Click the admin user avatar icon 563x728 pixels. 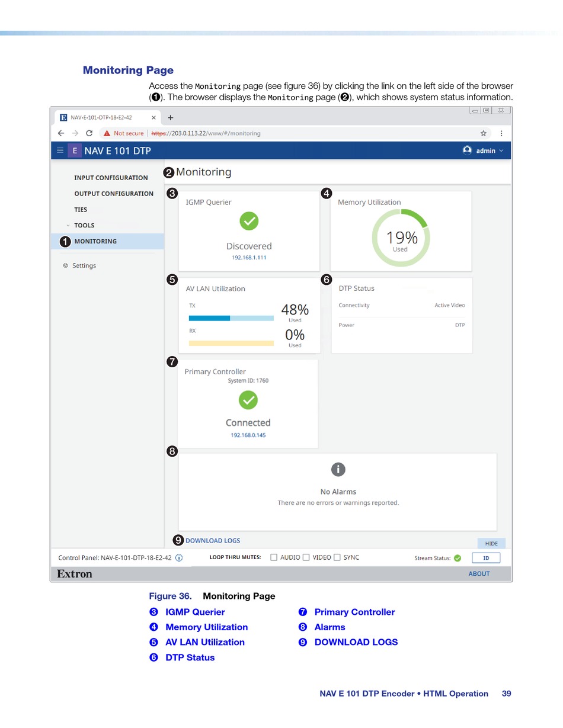pos(467,150)
